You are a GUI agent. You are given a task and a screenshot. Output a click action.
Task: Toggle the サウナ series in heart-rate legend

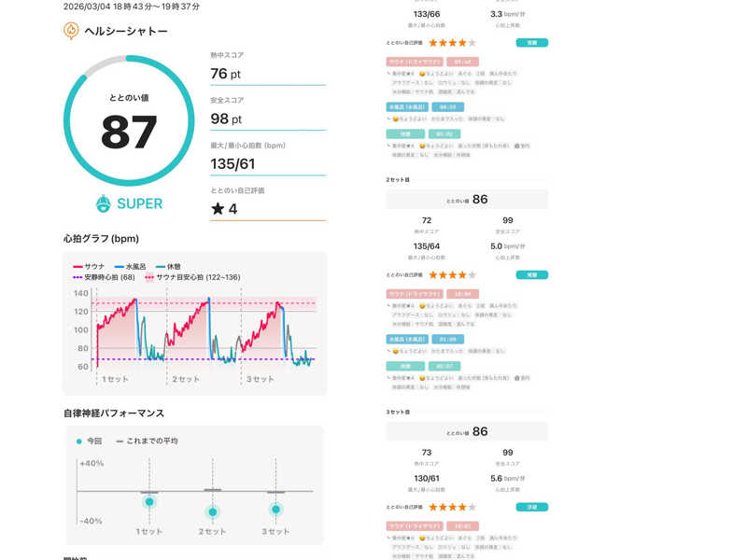click(x=89, y=267)
